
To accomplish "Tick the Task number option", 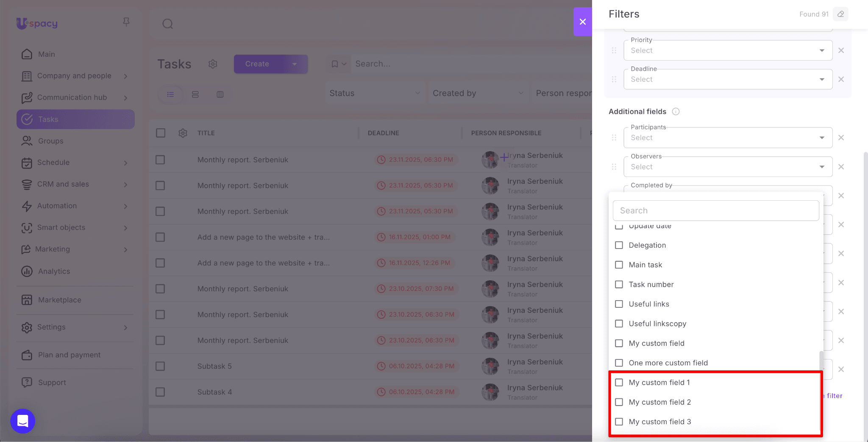I will tap(619, 285).
